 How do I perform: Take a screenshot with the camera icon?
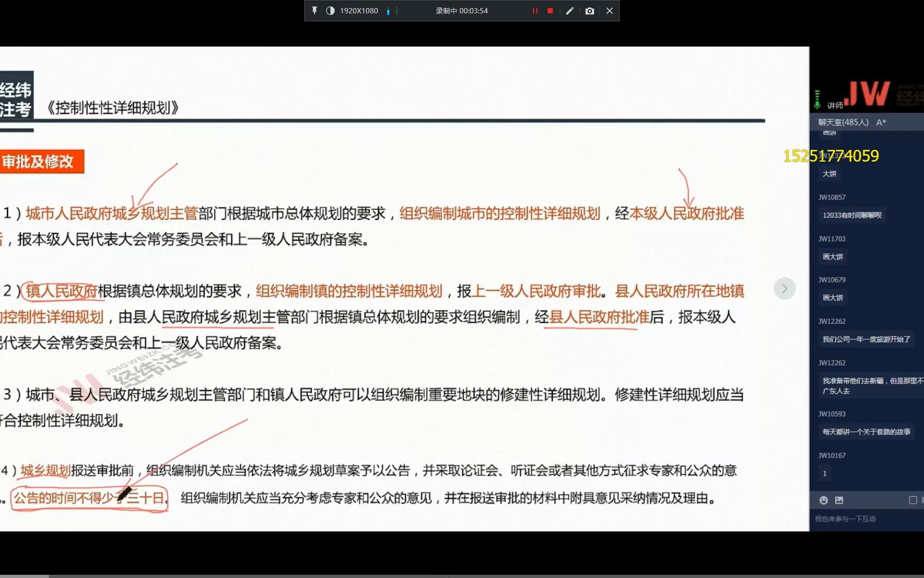click(589, 11)
